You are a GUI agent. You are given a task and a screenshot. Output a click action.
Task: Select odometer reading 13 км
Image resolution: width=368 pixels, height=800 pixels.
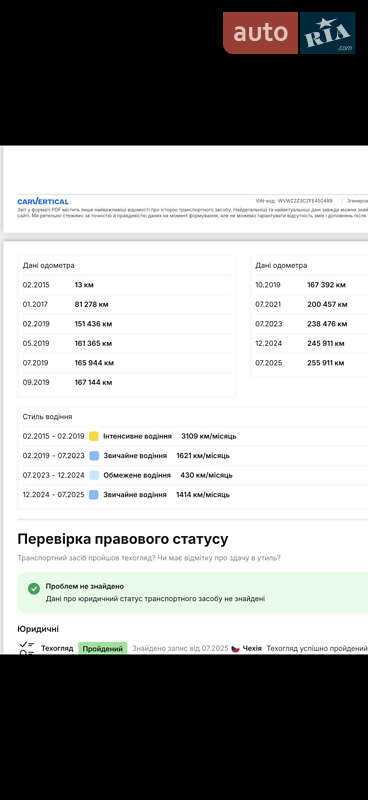(x=84, y=285)
